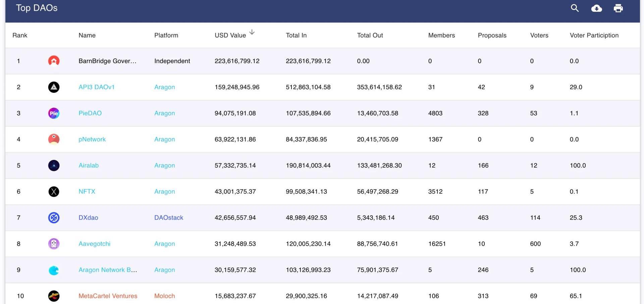Viewport: 644px width, 304px height.
Task: Click Voter Participation value 65.1
Action: coord(576,296)
